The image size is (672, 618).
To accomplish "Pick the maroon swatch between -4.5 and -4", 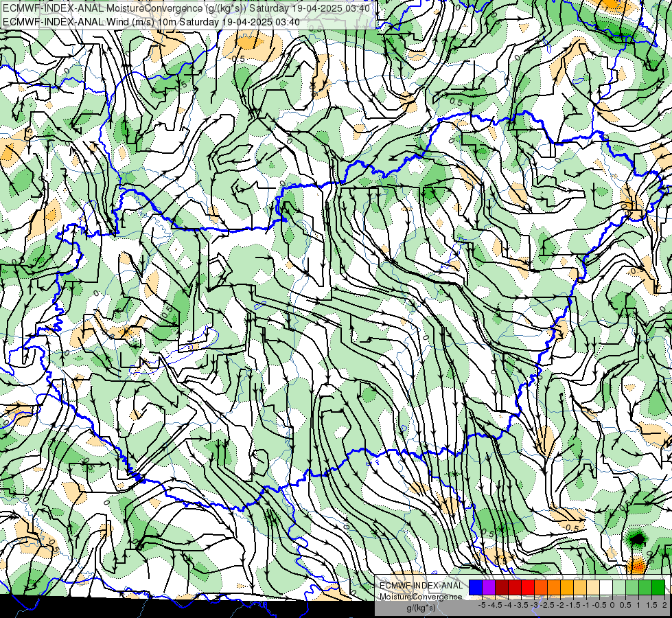I will 502,588.
